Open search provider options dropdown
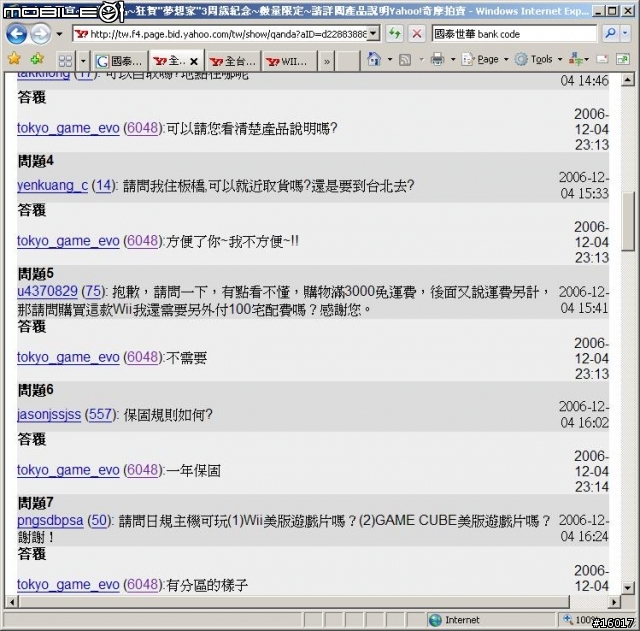 coord(625,34)
